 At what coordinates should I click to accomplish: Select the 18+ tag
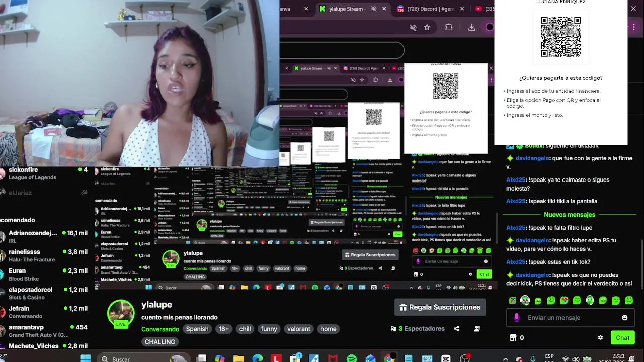click(x=224, y=329)
